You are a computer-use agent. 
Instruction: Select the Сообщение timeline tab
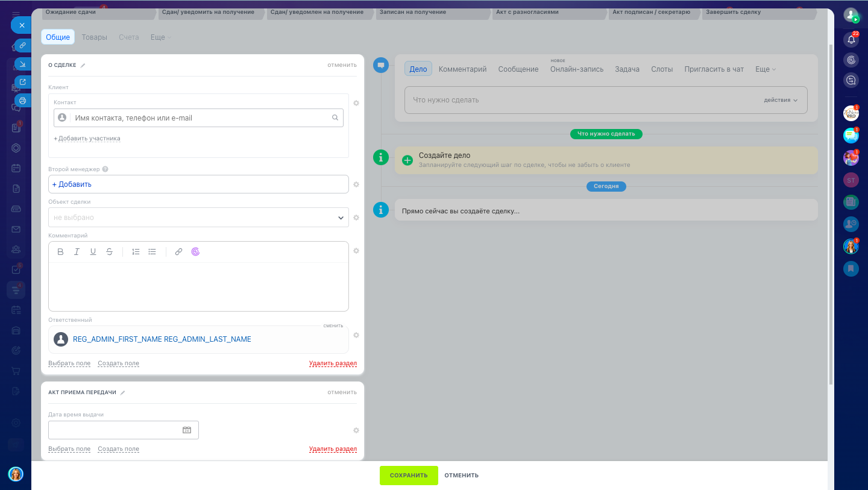coord(518,69)
